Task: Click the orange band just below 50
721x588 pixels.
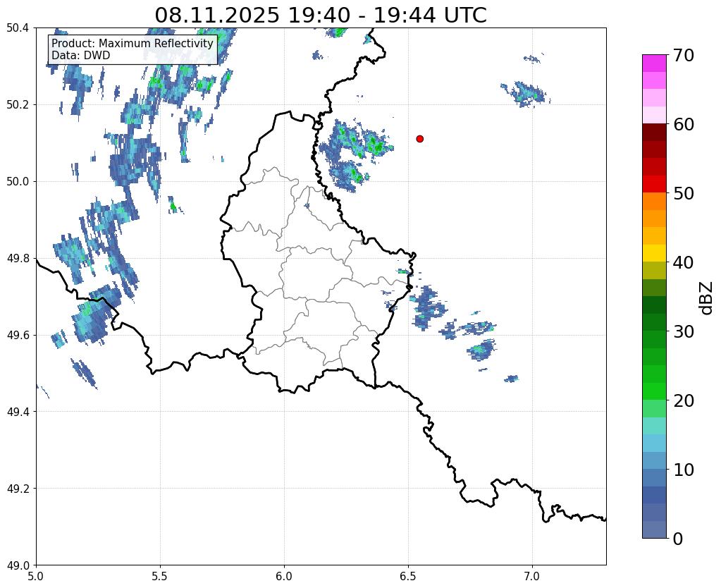Action: pos(654,202)
